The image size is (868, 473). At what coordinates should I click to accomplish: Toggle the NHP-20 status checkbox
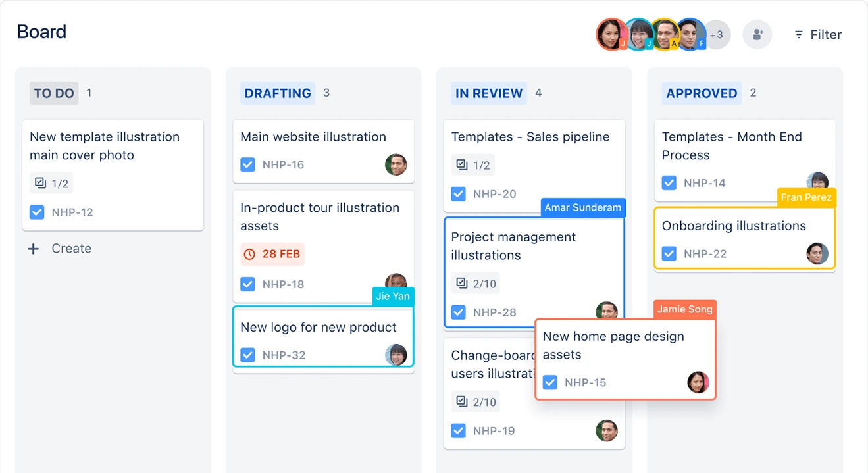[x=458, y=193]
